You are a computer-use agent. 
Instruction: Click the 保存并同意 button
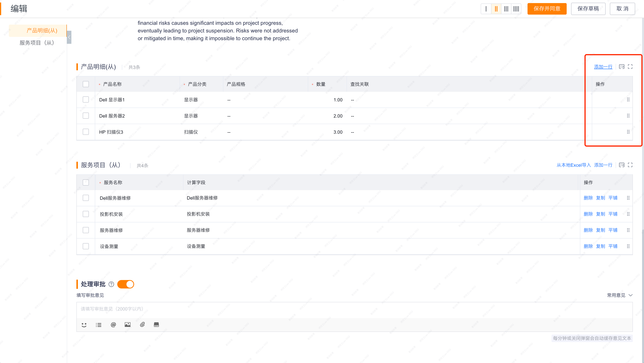547,9
